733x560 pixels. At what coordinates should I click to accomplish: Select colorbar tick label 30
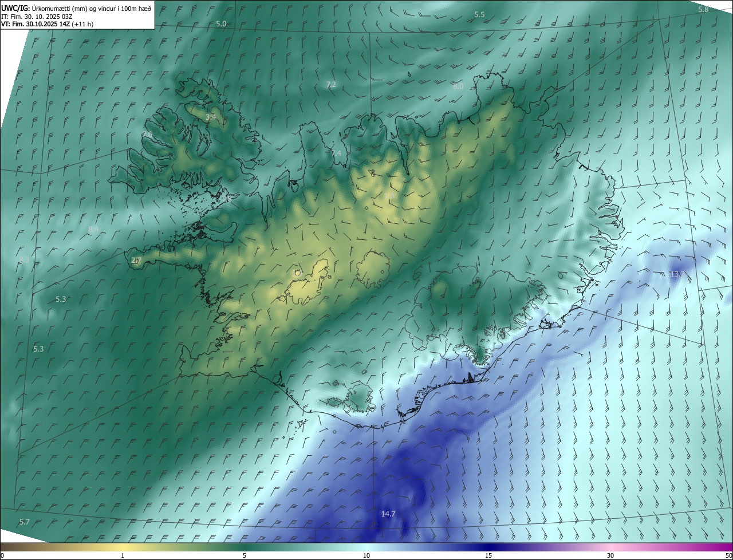(610, 555)
